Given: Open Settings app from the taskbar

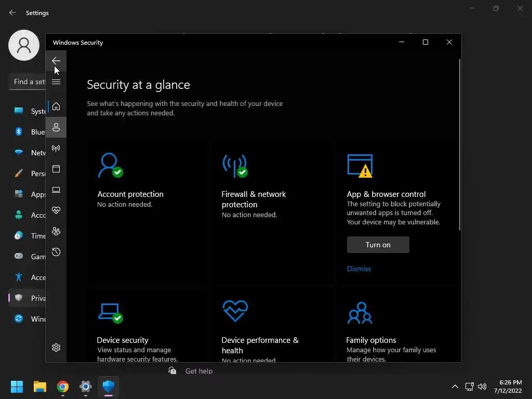Looking at the screenshot, I should point(86,387).
